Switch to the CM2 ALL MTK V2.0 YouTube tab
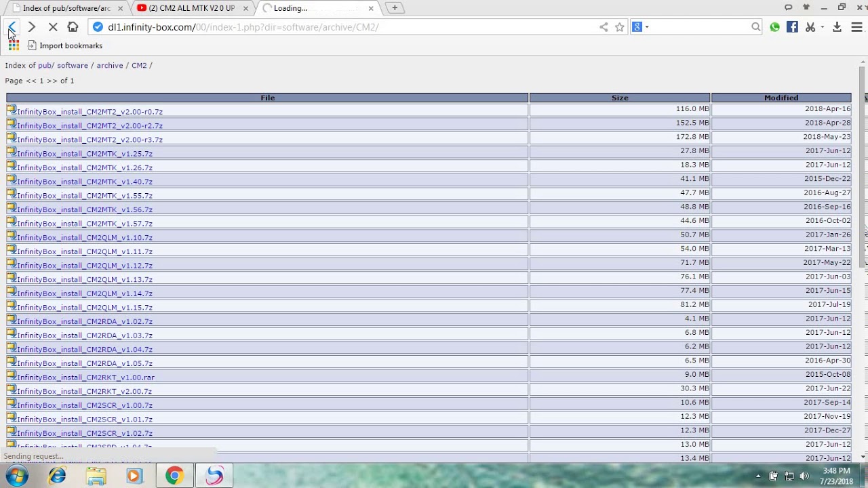 click(192, 8)
